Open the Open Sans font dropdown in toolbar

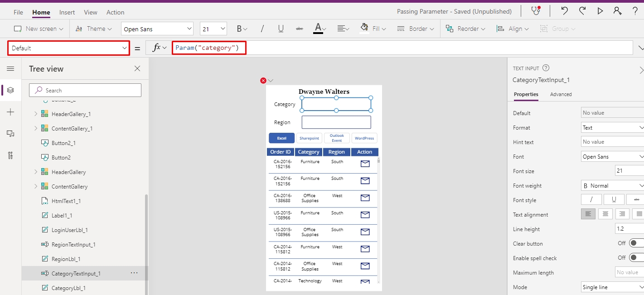coord(157,29)
